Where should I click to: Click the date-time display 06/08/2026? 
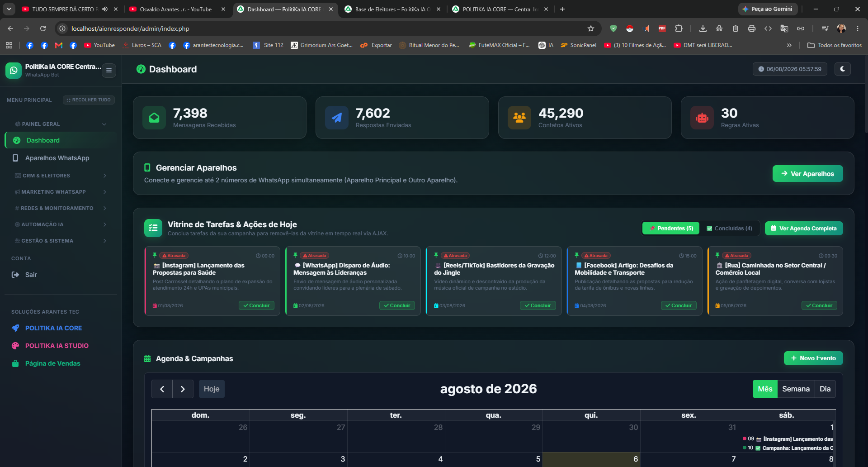point(790,69)
